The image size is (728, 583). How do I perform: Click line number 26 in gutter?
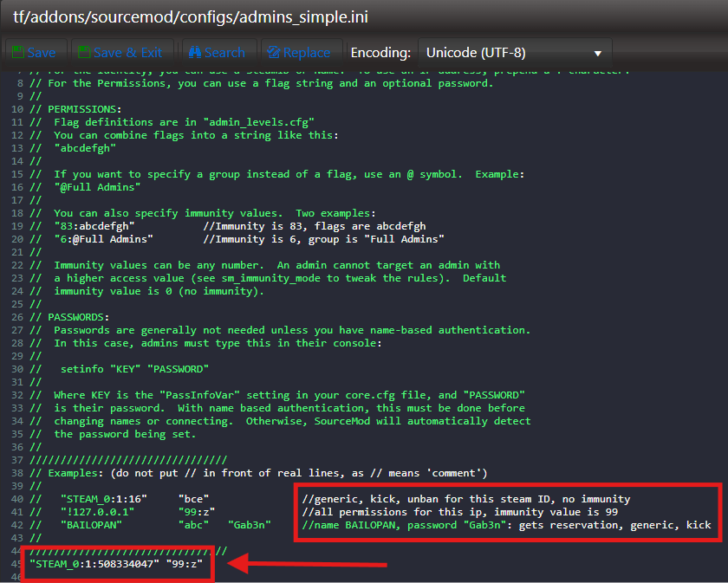tap(17, 317)
